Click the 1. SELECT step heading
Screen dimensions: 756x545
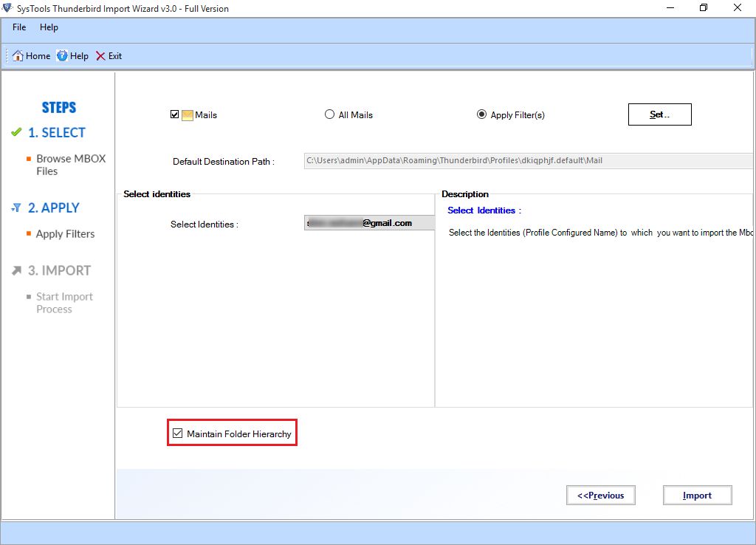point(57,133)
